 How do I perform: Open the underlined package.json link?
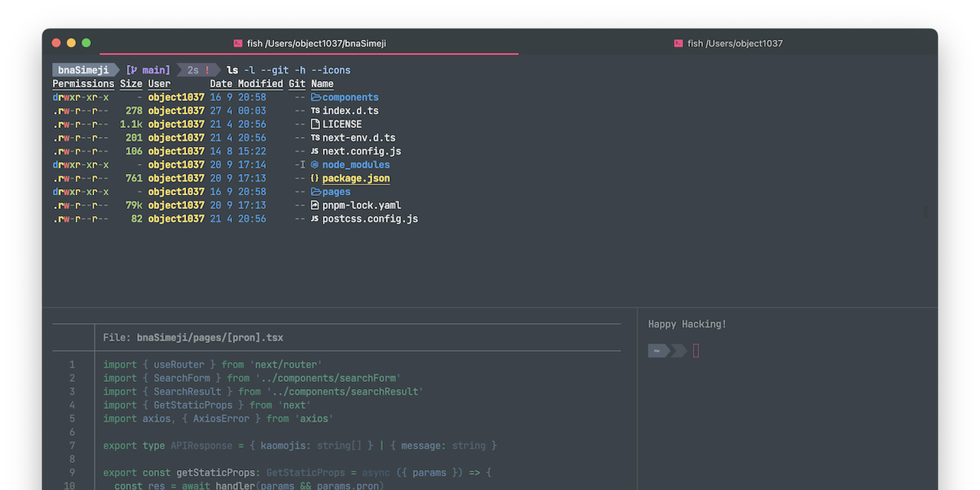coord(355,178)
